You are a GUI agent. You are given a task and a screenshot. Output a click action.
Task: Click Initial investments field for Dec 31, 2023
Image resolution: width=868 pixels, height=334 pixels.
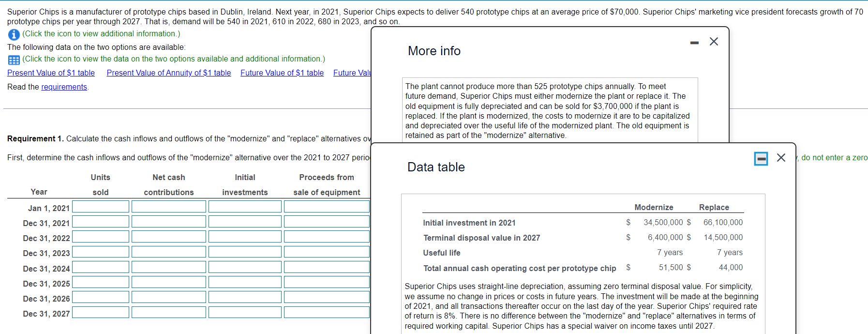(x=245, y=252)
